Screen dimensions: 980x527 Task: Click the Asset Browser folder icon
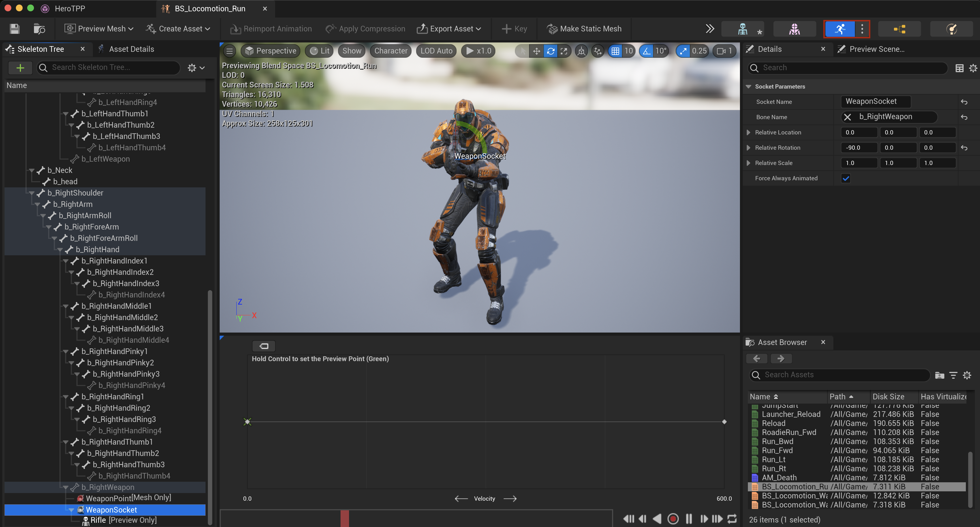tap(939, 376)
